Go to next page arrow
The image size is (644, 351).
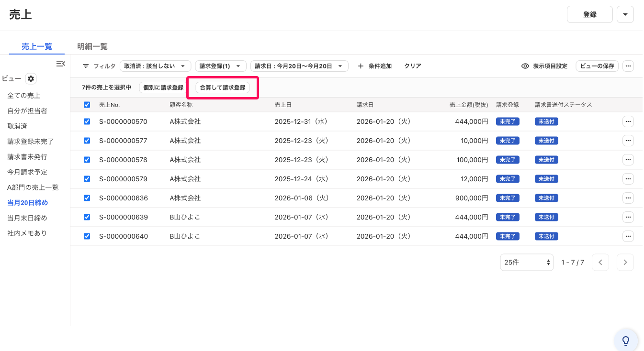(x=625, y=263)
